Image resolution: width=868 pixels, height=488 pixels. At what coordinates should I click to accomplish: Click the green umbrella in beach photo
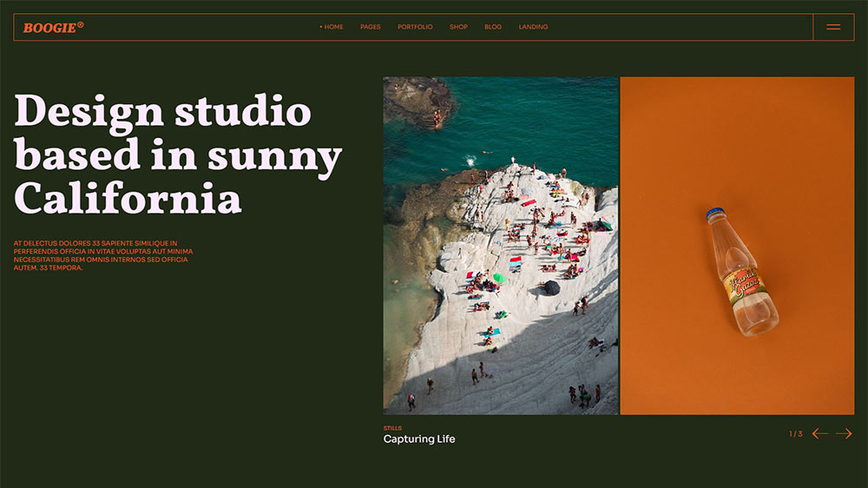click(499, 278)
